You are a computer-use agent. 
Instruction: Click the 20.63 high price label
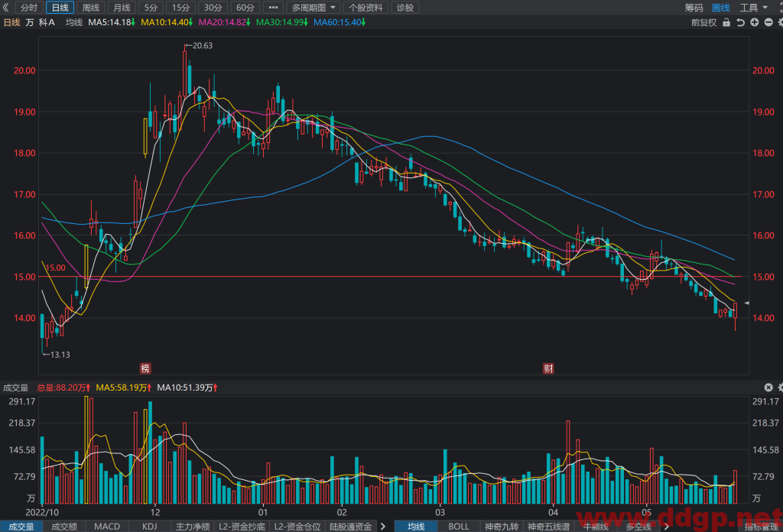coord(199,45)
